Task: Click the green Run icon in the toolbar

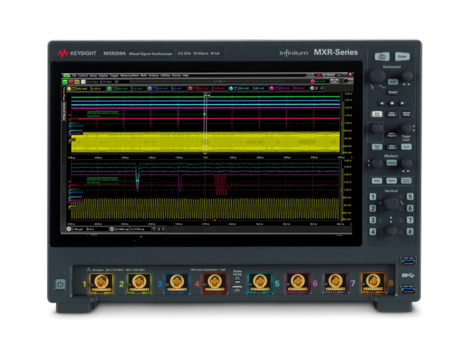Action: (65, 82)
